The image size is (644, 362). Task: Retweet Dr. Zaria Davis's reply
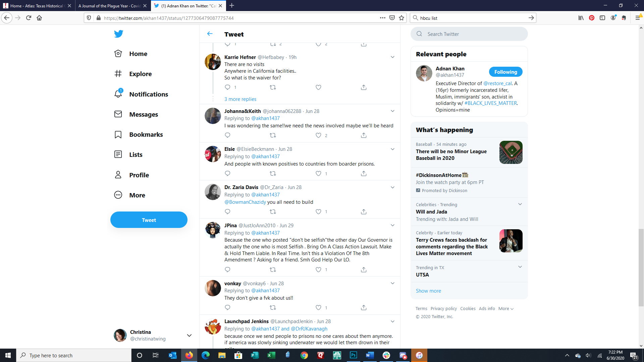(x=273, y=212)
